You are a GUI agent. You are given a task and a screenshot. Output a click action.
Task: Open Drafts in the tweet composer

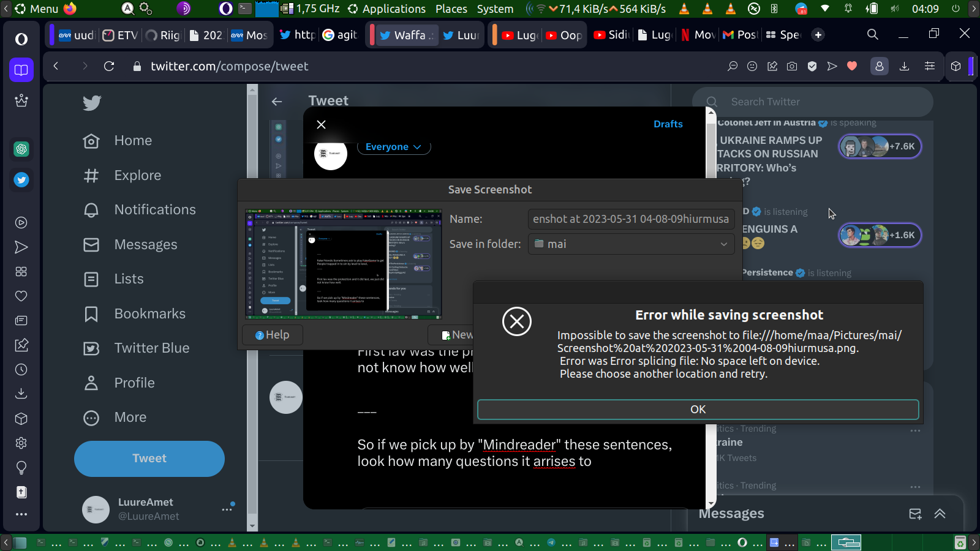pyautogui.click(x=668, y=124)
